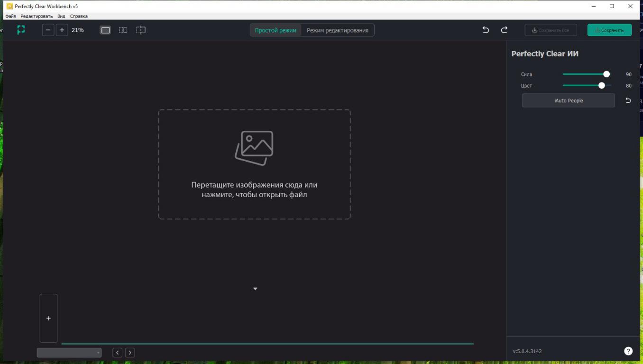Image resolution: width=643 pixels, height=364 pixels.
Task: Click the redo arrow in top toolbar
Action: point(504,30)
